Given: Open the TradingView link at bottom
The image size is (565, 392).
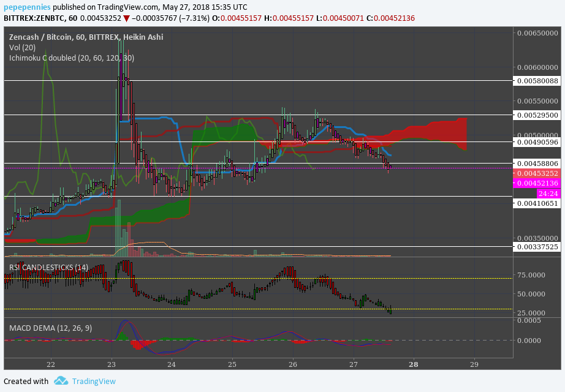Looking at the screenshot, I should pyautogui.click(x=94, y=381).
